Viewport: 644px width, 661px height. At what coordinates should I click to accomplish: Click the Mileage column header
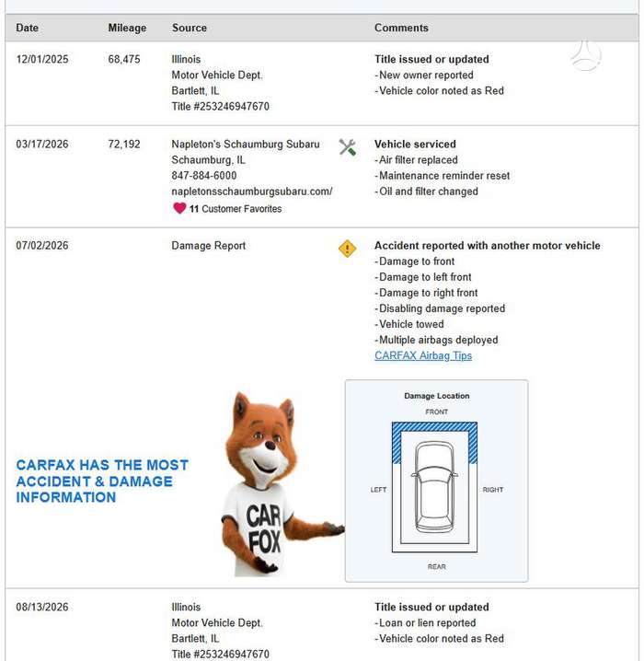[x=127, y=28]
